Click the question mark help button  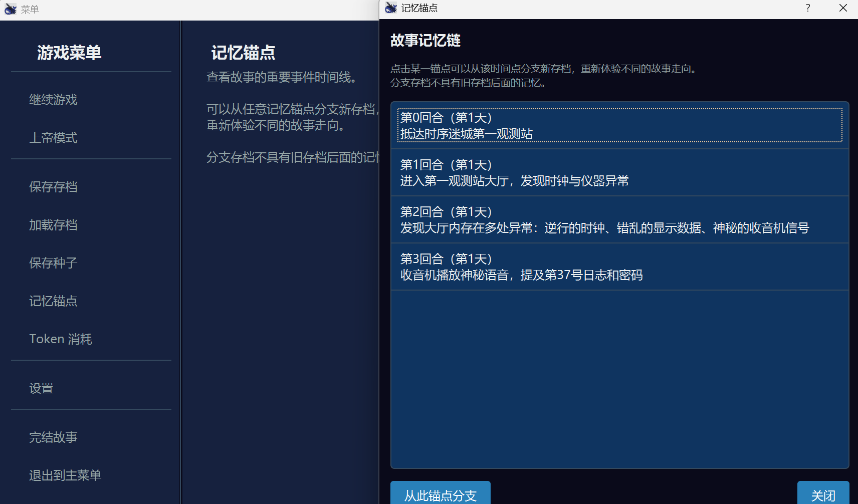808,8
